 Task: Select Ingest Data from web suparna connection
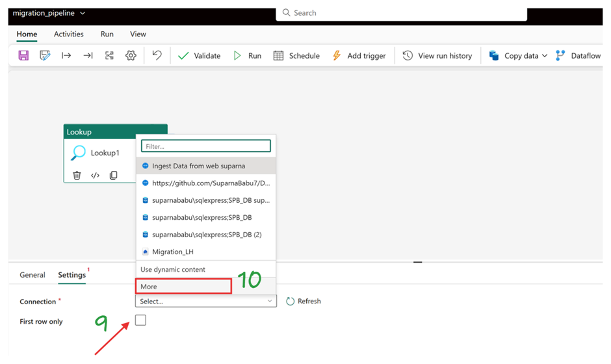[x=206, y=166]
